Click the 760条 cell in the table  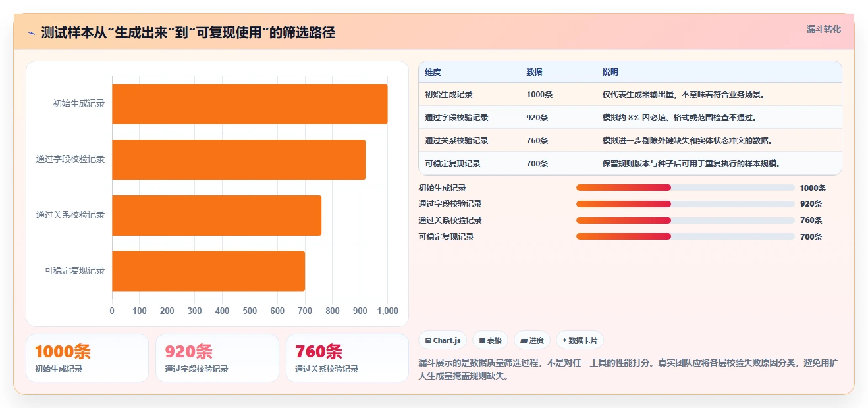537,141
